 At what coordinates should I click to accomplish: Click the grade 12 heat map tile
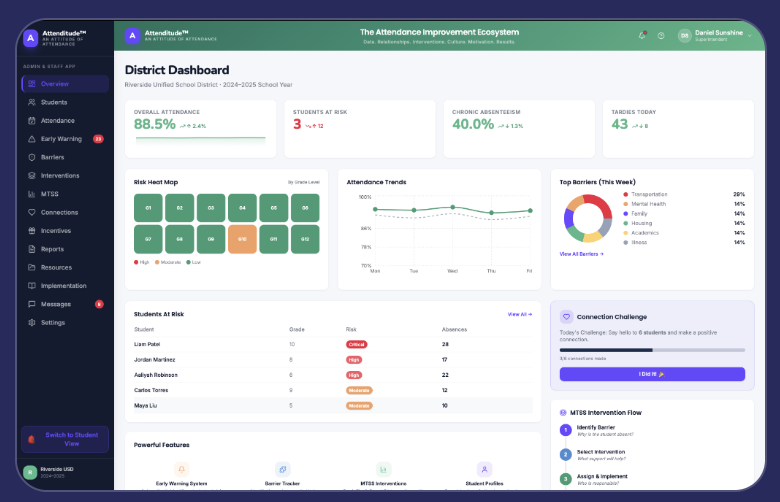click(x=305, y=239)
